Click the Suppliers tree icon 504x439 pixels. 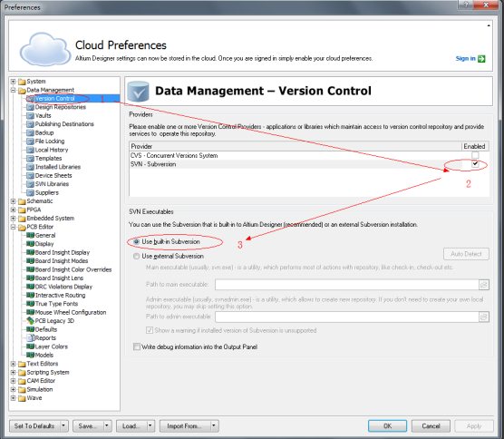click(x=30, y=192)
